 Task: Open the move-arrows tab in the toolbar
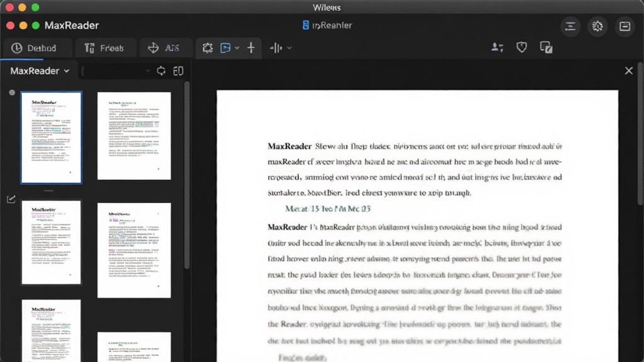[165, 48]
